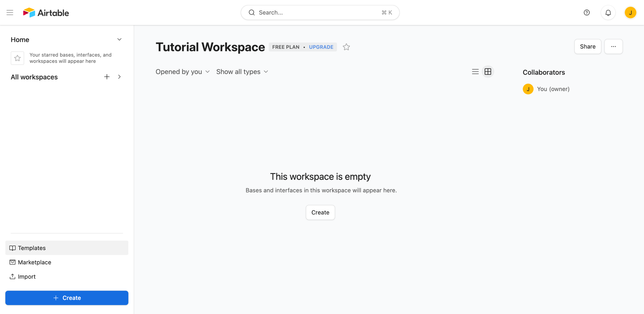This screenshot has width=644, height=314.
Task: Click the Tutorial Workspace title
Action: [x=210, y=47]
